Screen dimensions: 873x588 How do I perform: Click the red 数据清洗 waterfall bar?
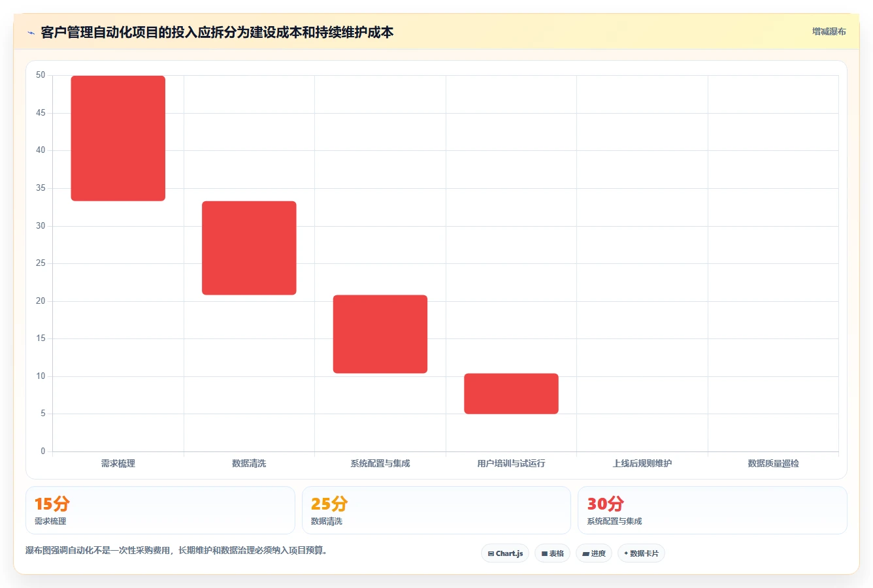[x=249, y=248]
